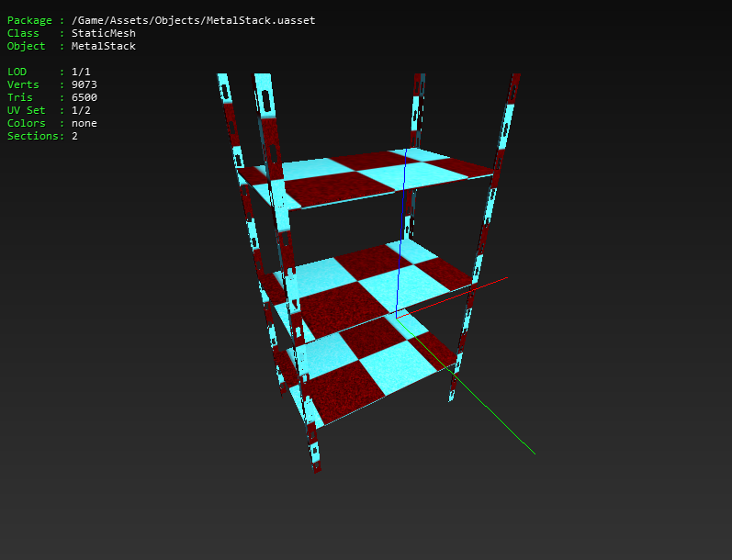Click the Package label

point(29,20)
